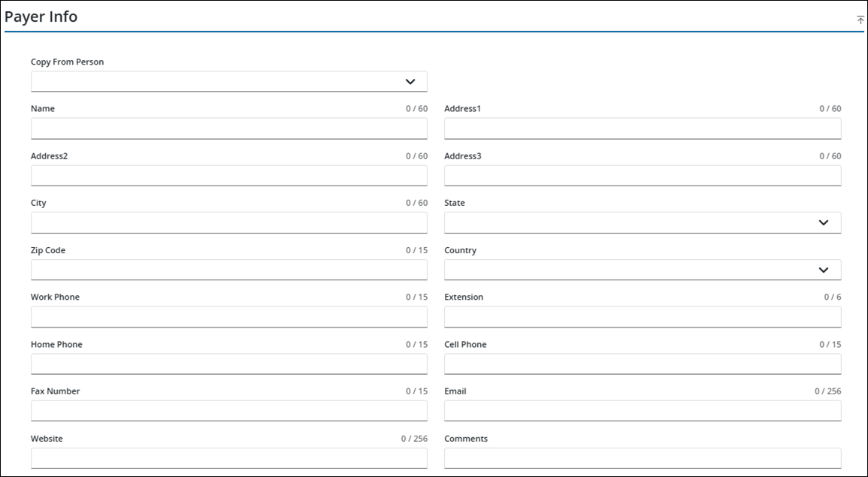This screenshot has width=868, height=477.
Task: Focus the Cell Phone field
Action: tap(642, 364)
